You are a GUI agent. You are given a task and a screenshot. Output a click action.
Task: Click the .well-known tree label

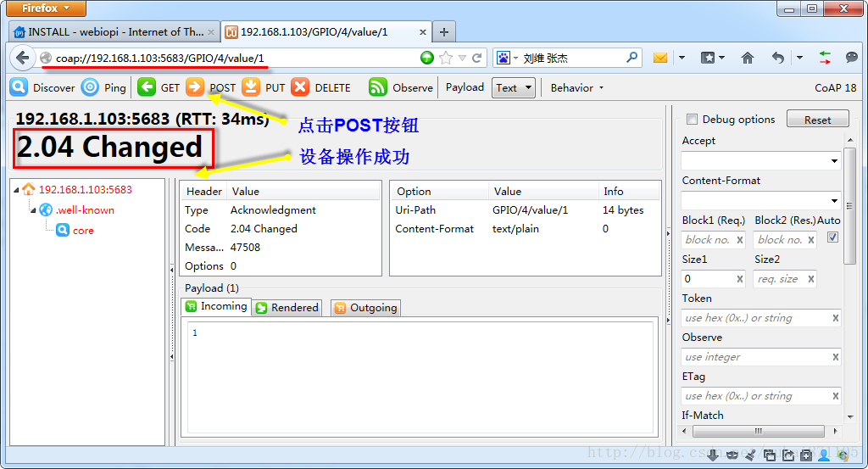(x=85, y=209)
